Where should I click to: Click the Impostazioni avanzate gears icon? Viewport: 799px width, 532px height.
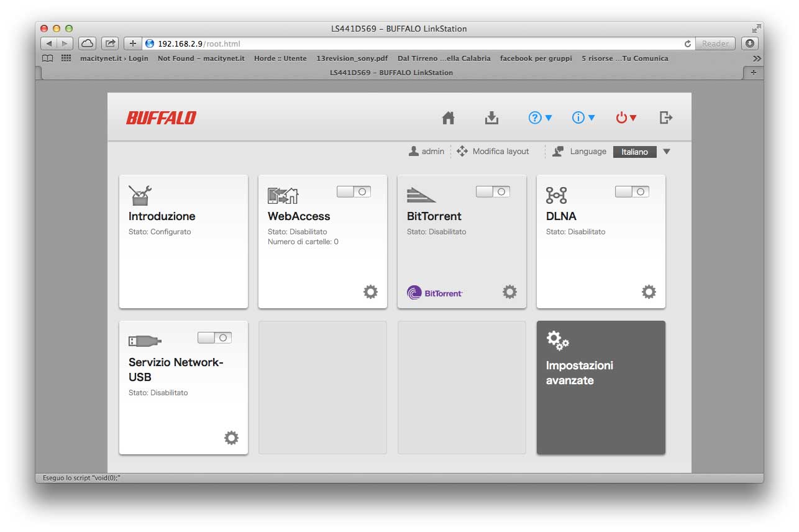coord(557,341)
